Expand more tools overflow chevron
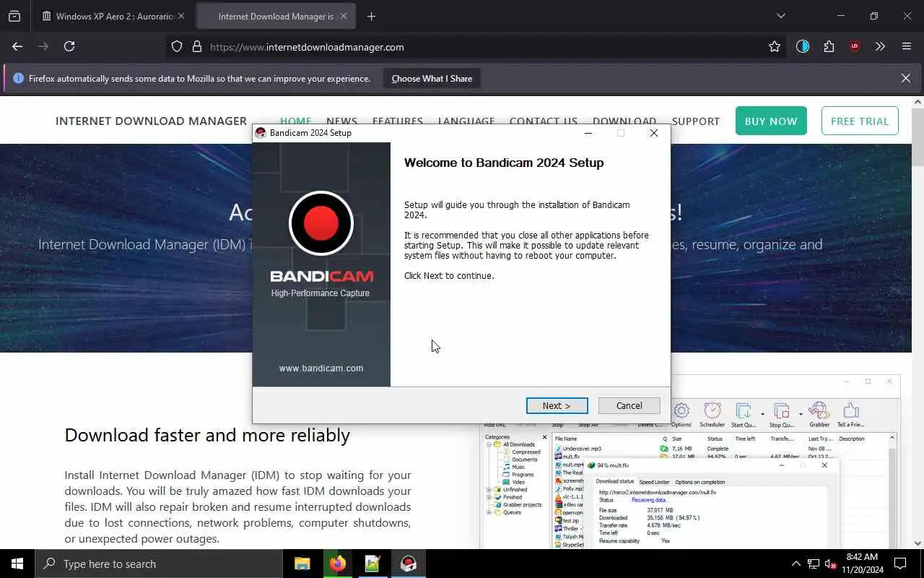The width and height of the screenshot is (924, 578). 880,46
